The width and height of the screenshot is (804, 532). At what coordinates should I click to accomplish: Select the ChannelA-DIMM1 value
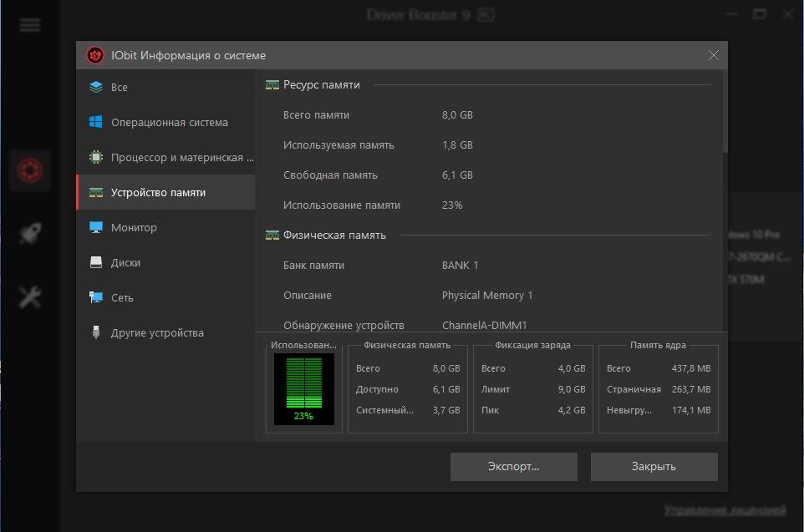(x=485, y=326)
